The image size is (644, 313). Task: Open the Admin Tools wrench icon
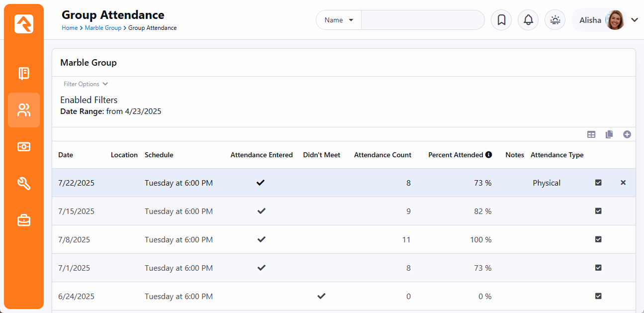tap(24, 184)
